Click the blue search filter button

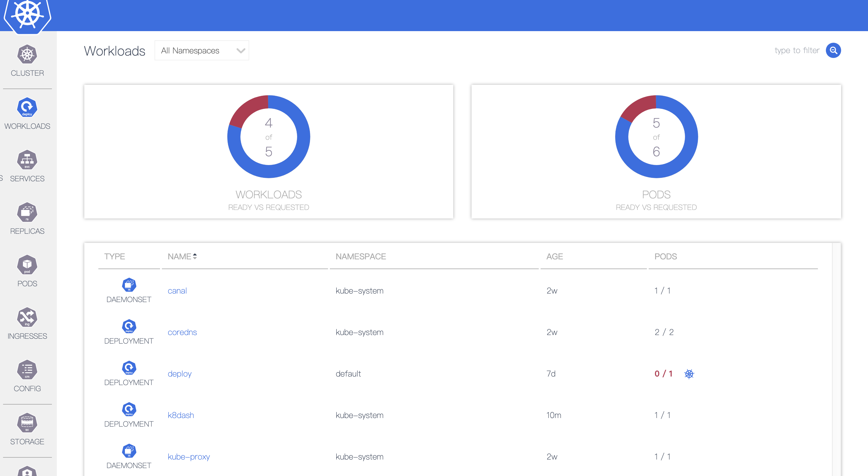[x=833, y=50]
